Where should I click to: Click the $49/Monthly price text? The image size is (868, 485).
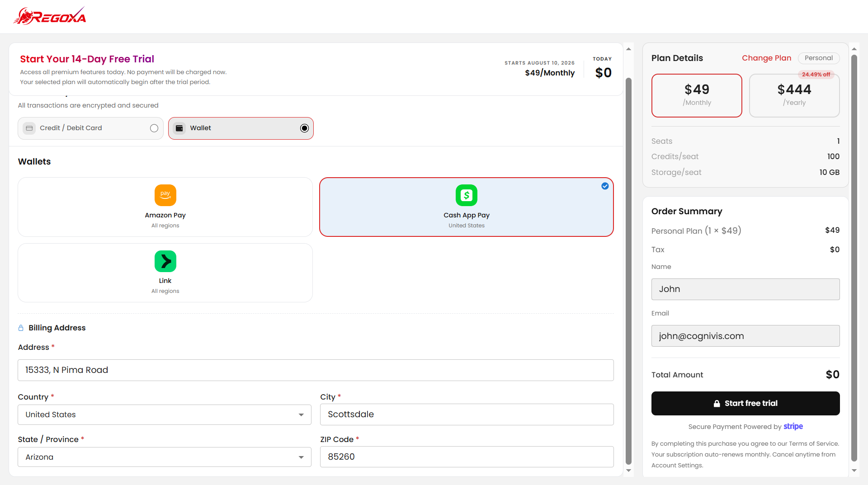(550, 73)
